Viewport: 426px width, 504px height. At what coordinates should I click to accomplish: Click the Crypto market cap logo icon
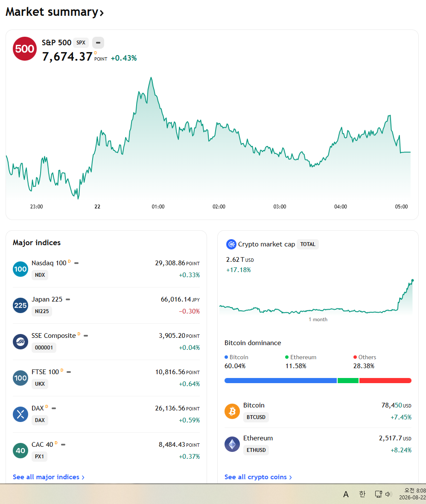[x=231, y=244]
